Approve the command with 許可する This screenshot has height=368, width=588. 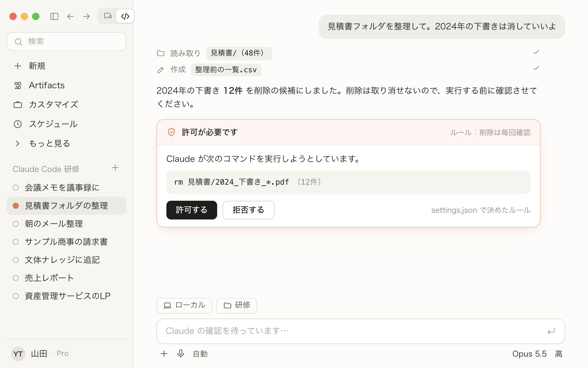coord(191,210)
